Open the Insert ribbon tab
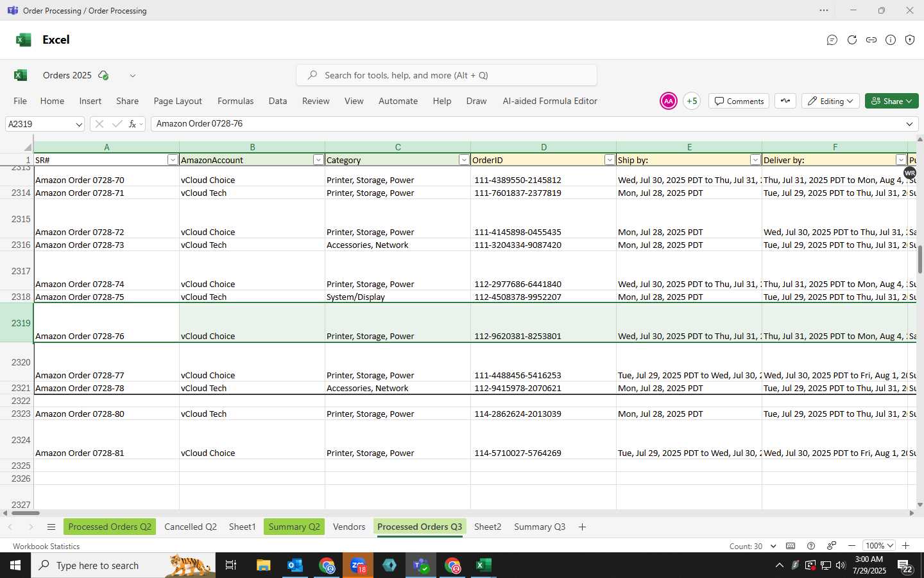Image resolution: width=924 pixels, height=578 pixels. pyautogui.click(x=90, y=101)
